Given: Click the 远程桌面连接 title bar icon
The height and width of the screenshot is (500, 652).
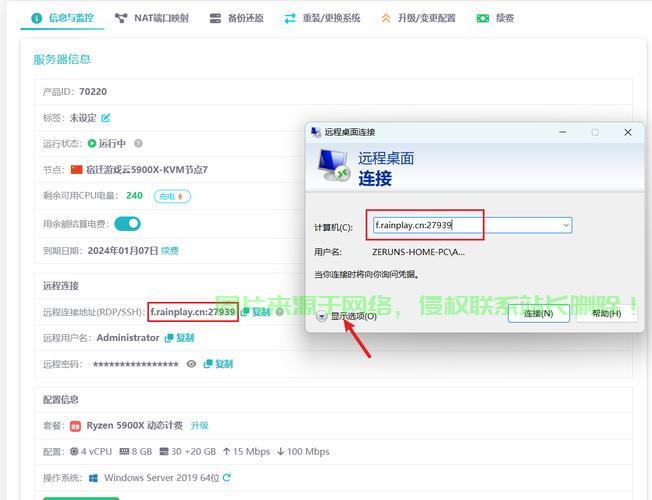Looking at the screenshot, I should coord(316,132).
